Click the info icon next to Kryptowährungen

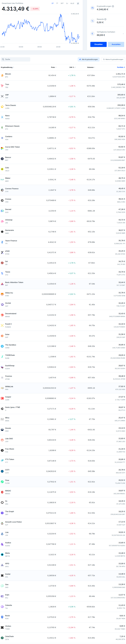pyautogui.click(x=113, y=6)
